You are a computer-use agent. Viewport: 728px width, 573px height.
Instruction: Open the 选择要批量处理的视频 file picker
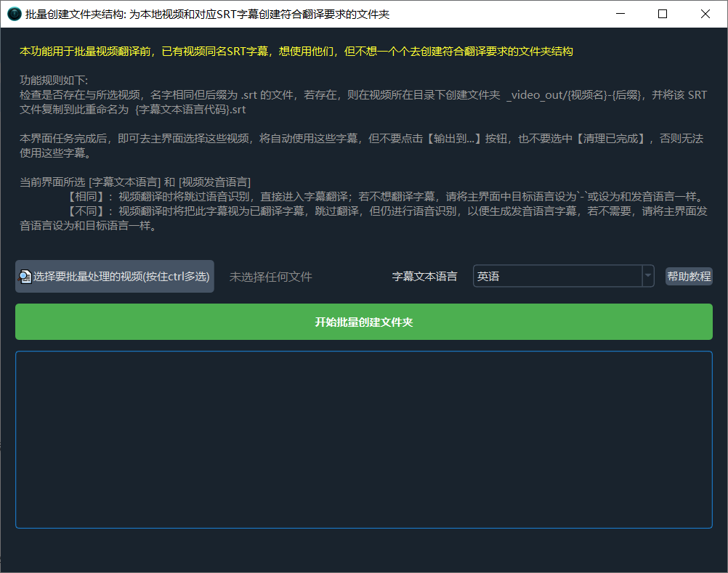pyautogui.click(x=115, y=277)
